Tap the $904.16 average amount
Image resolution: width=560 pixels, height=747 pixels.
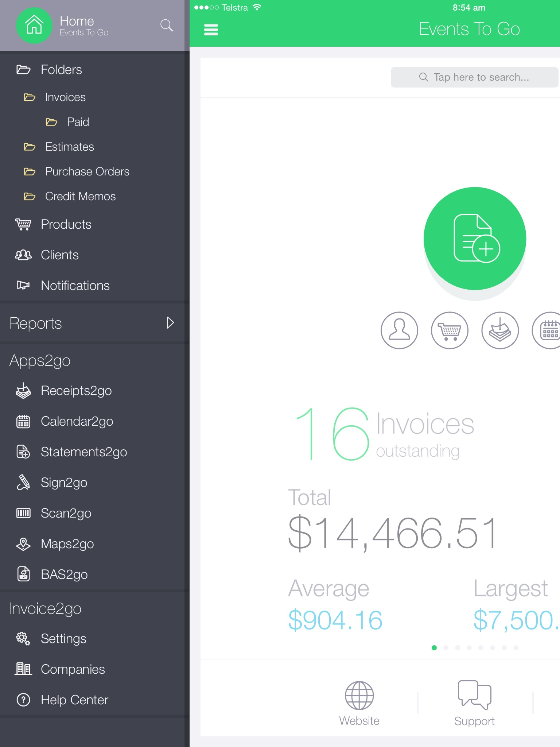coord(335,620)
